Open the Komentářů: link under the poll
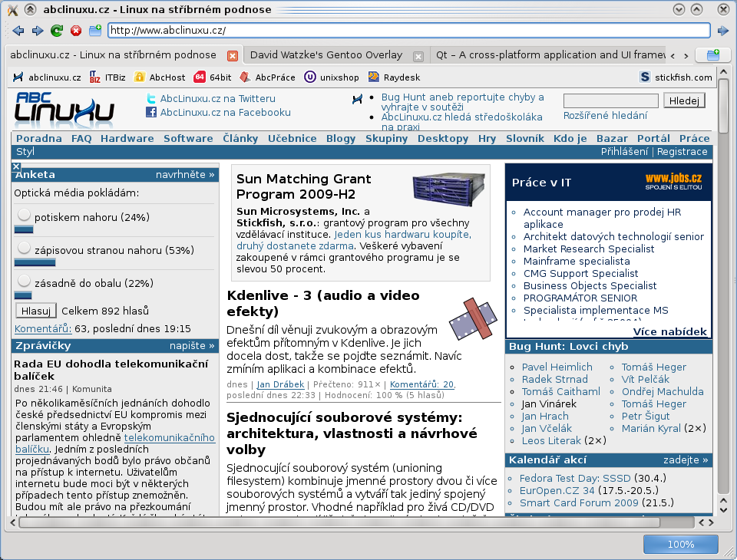 [x=43, y=329]
